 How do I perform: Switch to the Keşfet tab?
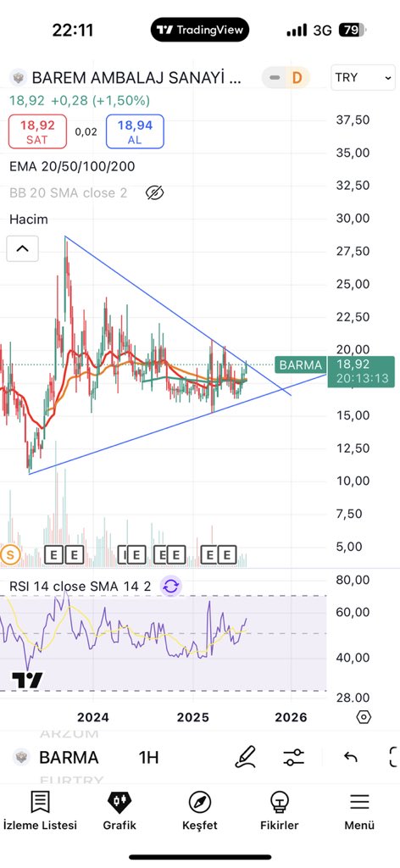tap(200, 810)
